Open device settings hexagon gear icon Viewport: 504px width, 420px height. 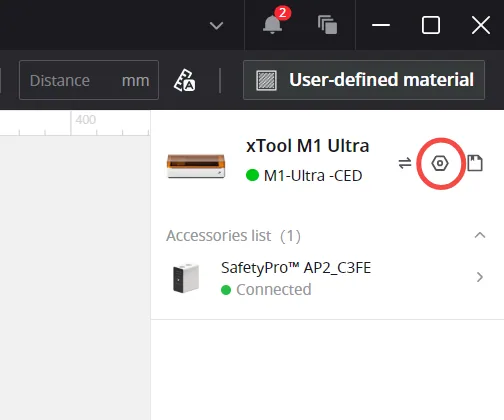pos(440,163)
